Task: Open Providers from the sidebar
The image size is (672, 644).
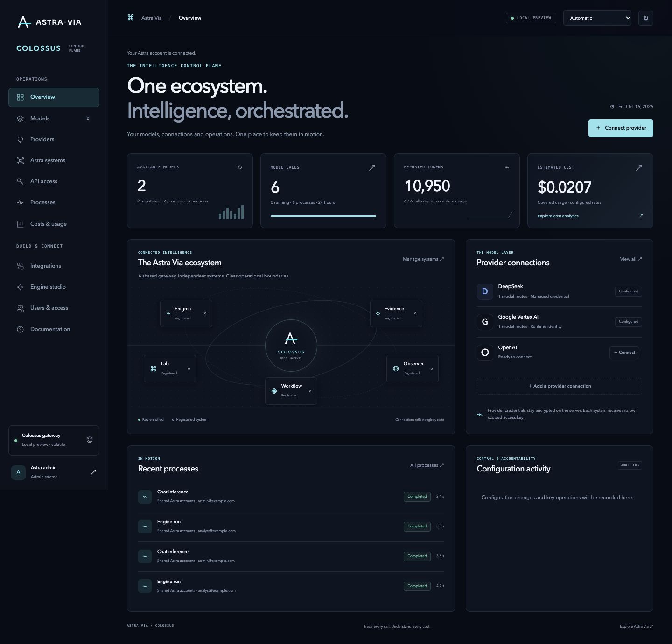Action: [54, 139]
